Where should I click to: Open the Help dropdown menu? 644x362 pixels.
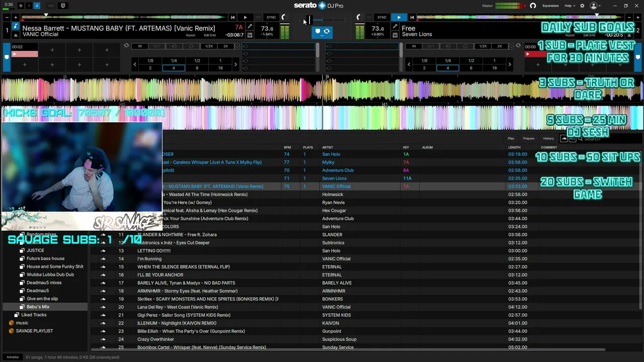570,6
